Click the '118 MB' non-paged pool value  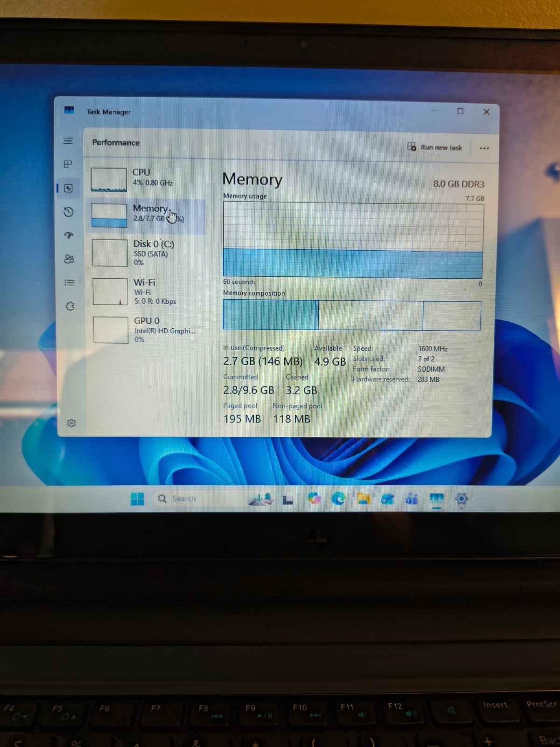tap(292, 419)
